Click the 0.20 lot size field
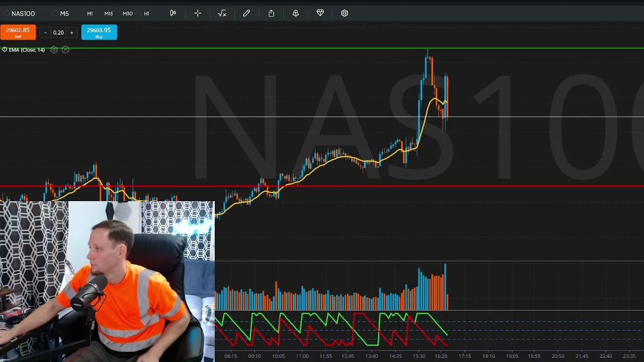This screenshot has width=644, height=362. pyautogui.click(x=58, y=33)
